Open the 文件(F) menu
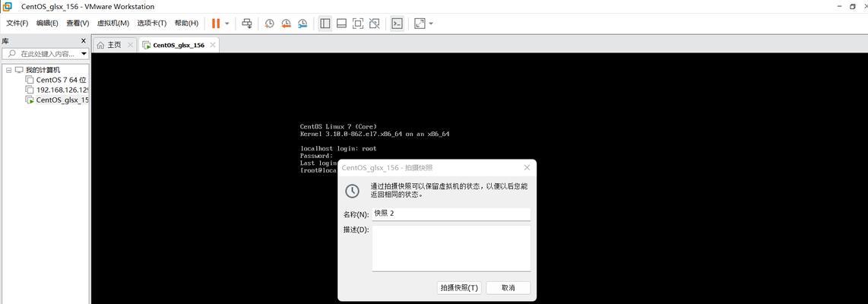The image size is (868, 304). 17,24
